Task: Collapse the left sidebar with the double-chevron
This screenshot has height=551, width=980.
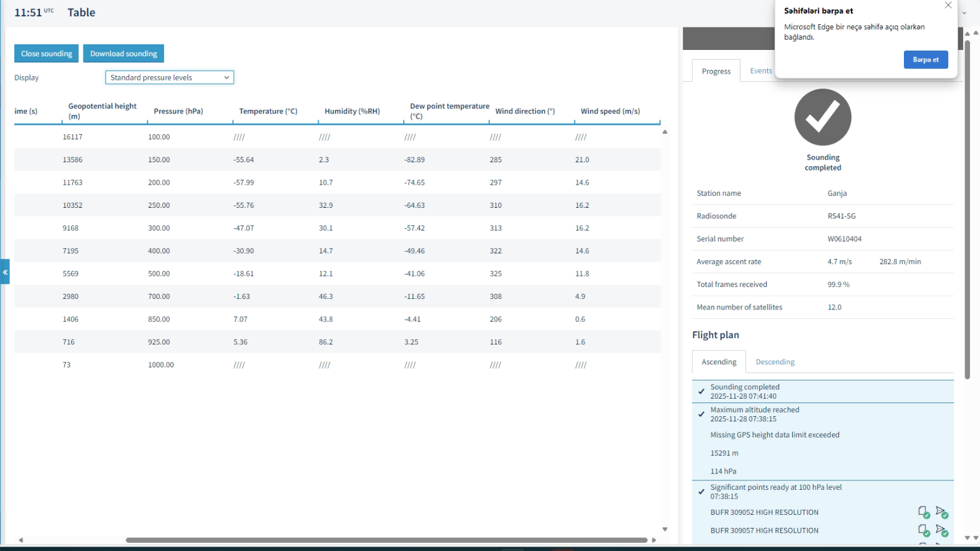Action: [x=5, y=272]
